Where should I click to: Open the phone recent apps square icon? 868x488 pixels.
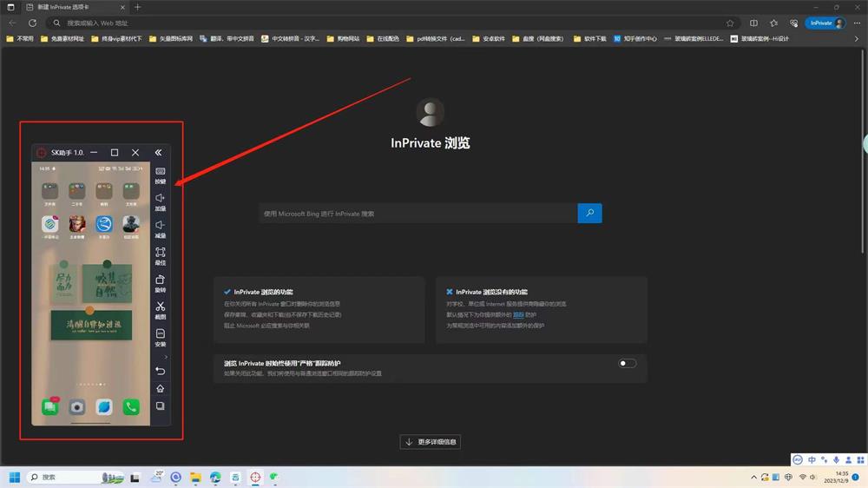click(160, 406)
